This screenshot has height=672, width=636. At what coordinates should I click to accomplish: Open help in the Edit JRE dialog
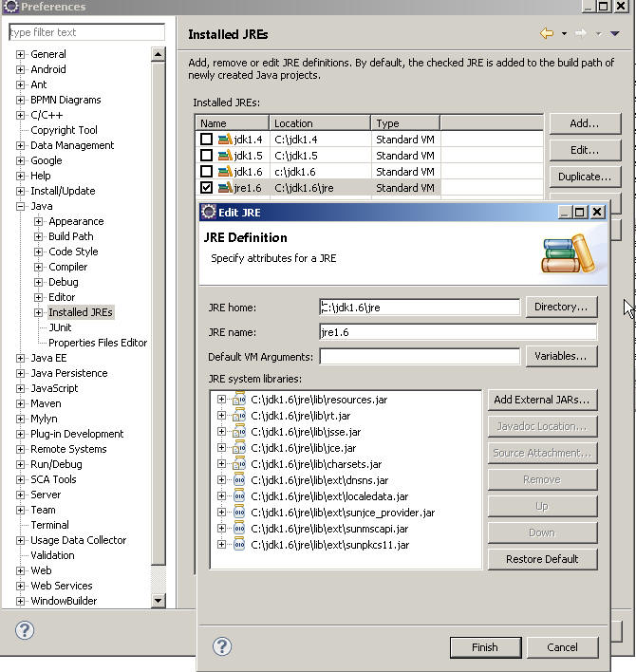pos(222,646)
